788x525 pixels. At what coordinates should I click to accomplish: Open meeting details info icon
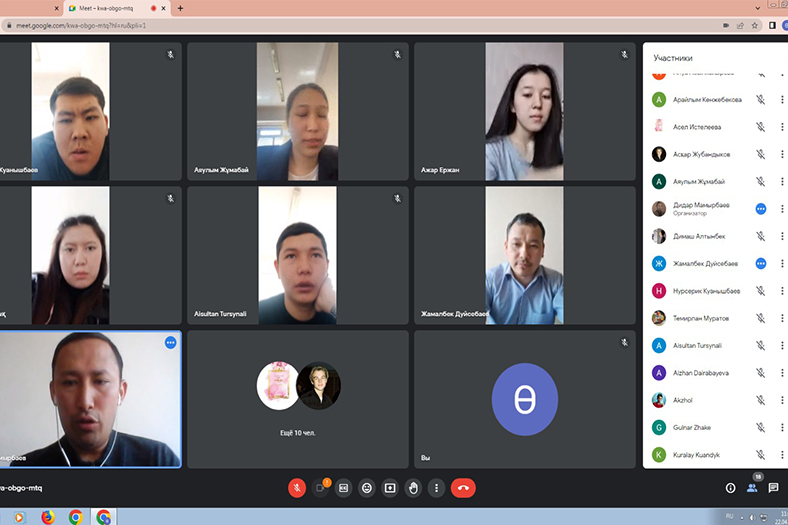pyautogui.click(x=730, y=488)
